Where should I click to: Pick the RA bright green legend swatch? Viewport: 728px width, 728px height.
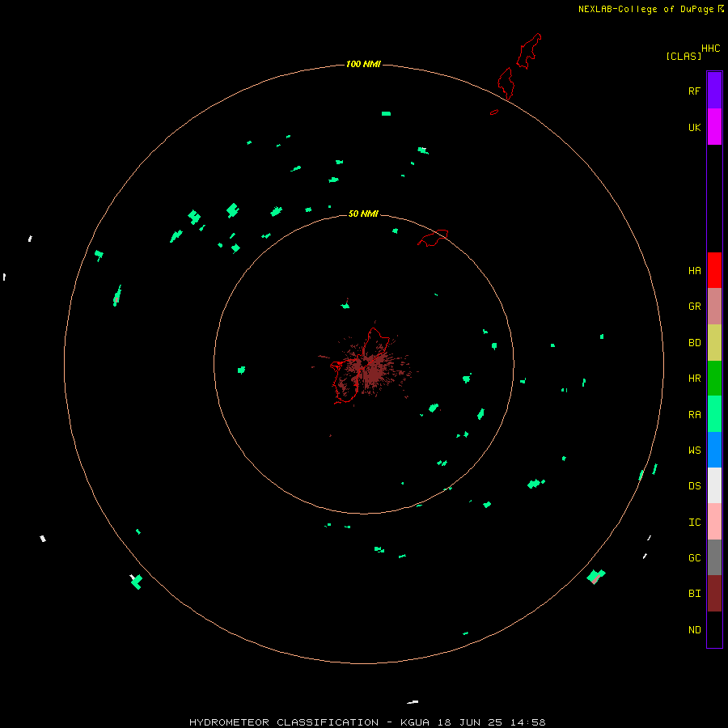click(x=714, y=414)
